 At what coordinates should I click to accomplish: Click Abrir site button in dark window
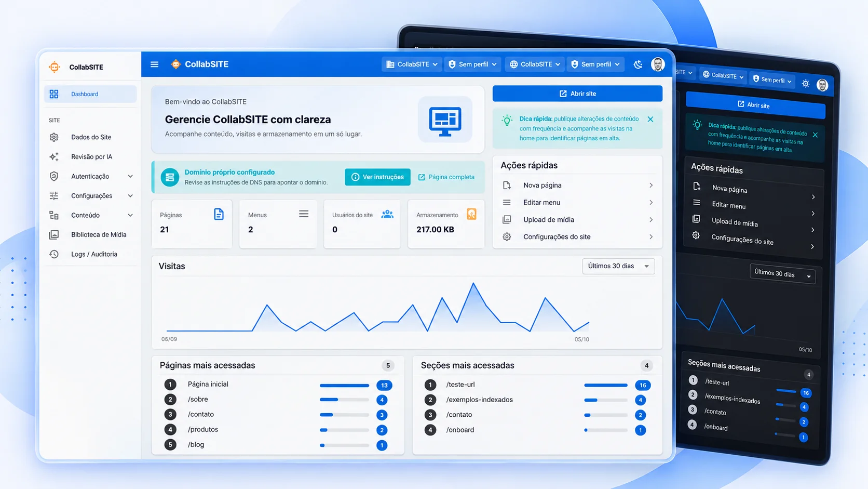[755, 105]
